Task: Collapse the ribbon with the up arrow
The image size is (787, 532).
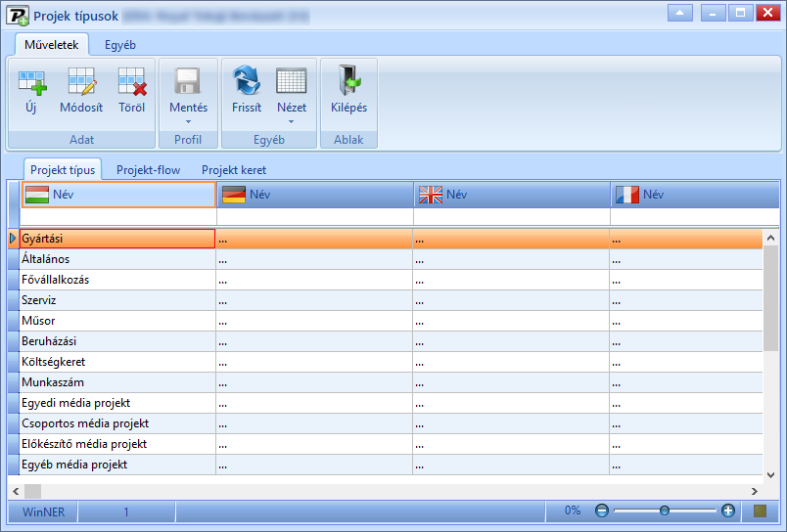Action: [x=680, y=13]
